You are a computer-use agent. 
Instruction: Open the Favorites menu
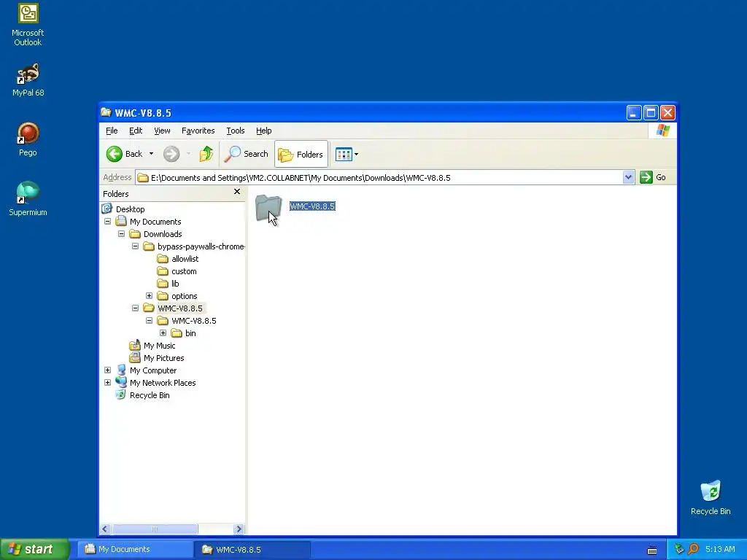[x=198, y=131]
